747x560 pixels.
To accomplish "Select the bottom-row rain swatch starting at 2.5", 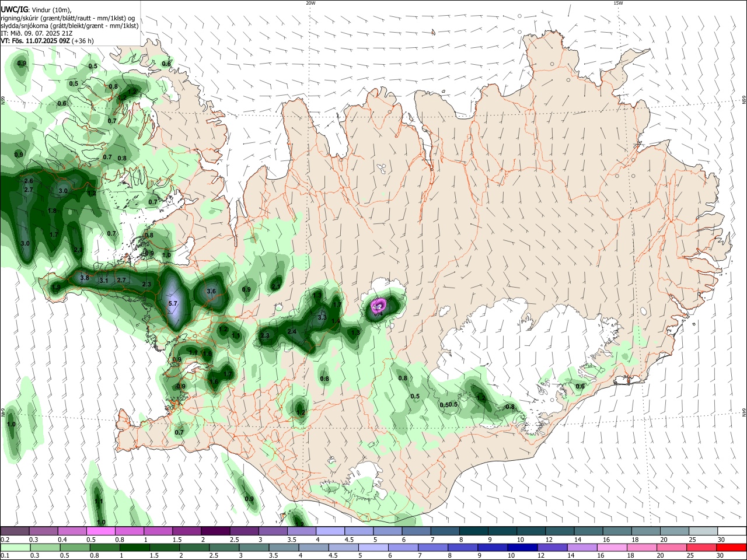I will [224, 548].
